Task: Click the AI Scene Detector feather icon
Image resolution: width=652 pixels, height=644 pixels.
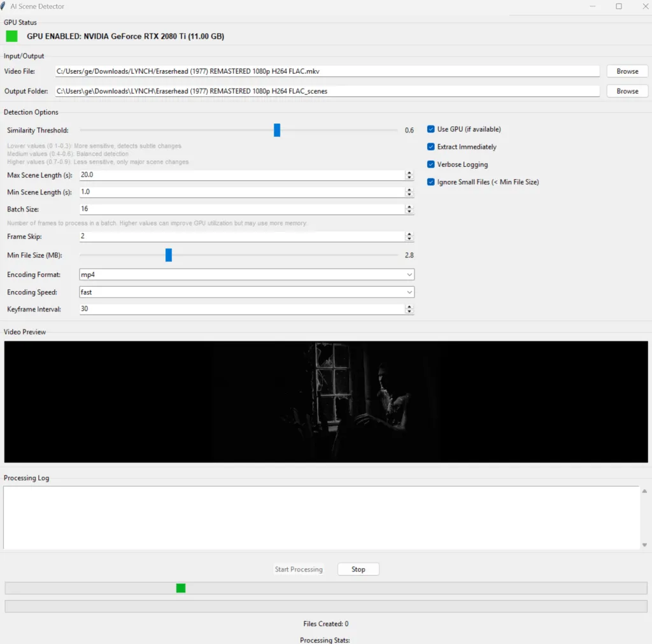Action: click(4, 6)
